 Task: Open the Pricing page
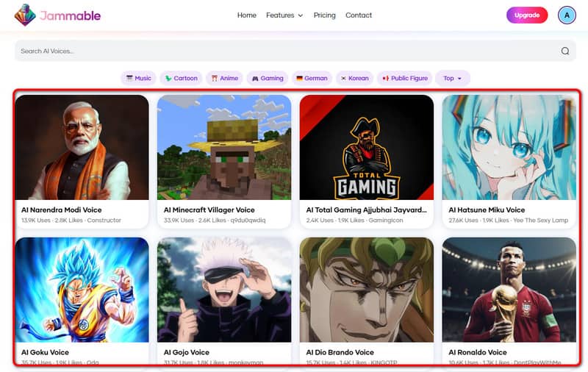pyautogui.click(x=324, y=15)
